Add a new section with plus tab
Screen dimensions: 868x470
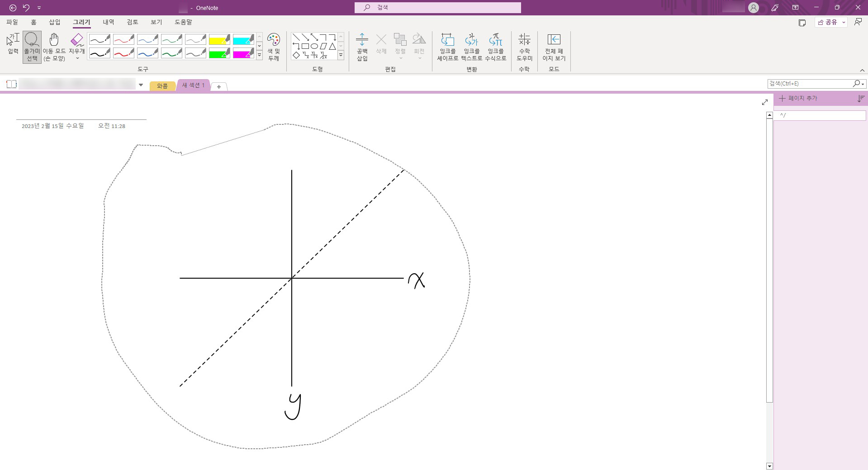click(219, 86)
